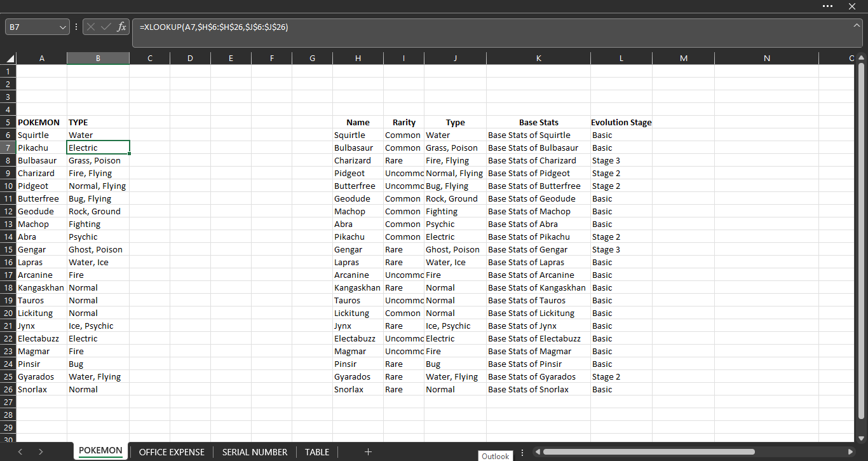This screenshot has height=461, width=868.
Task: Click inside the formula bar text
Action: point(214,27)
